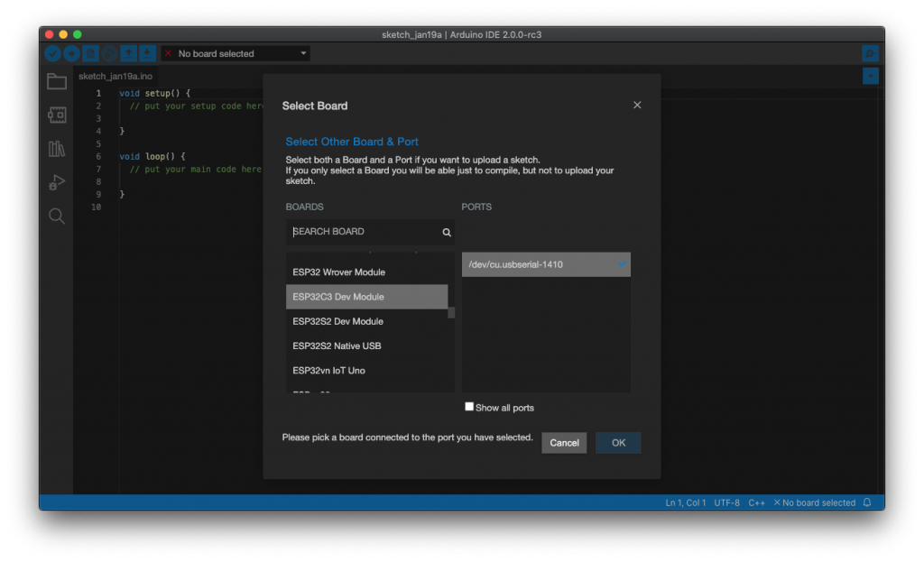The height and width of the screenshot is (562, 924).
Task: Expand the No board selected dropdown
Action: (x=236, y=53)
